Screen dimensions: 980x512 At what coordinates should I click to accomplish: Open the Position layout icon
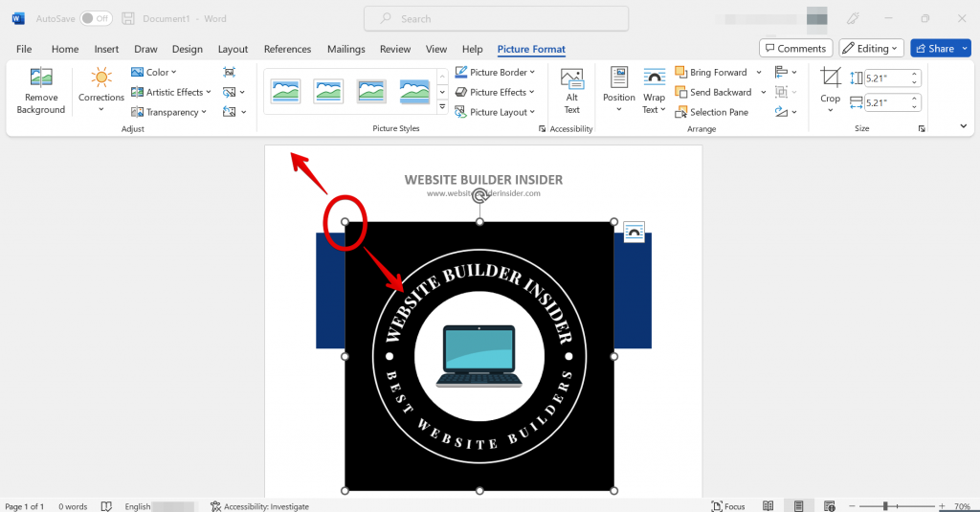[619, 79]
